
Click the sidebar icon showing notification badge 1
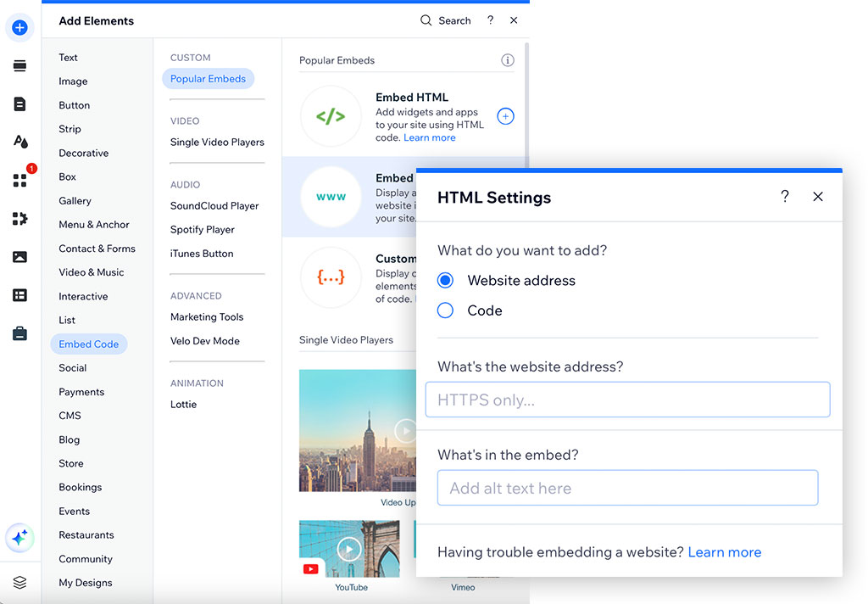[x=19, y=181]
